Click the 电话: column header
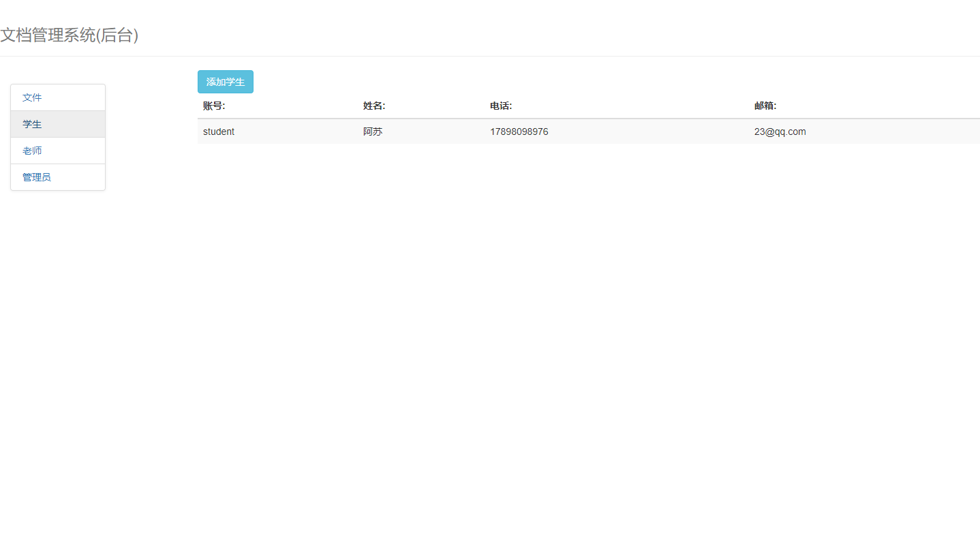Viewport: 980px width, 541px height. click(x=501, y=106)
